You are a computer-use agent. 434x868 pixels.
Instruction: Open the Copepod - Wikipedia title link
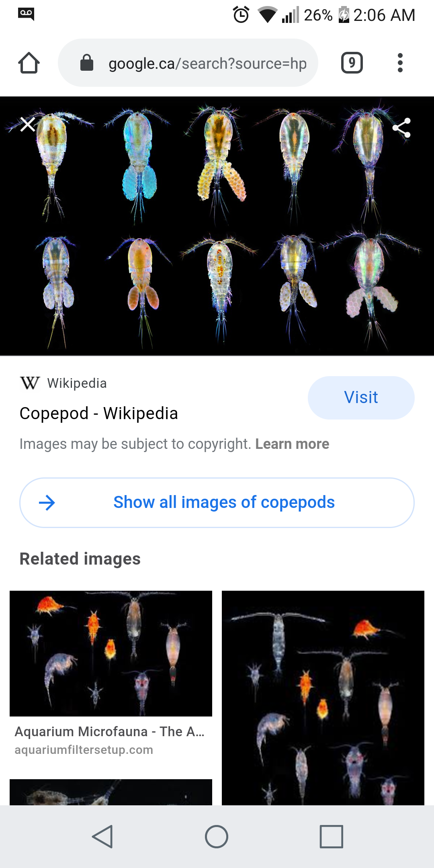point(99,414)
